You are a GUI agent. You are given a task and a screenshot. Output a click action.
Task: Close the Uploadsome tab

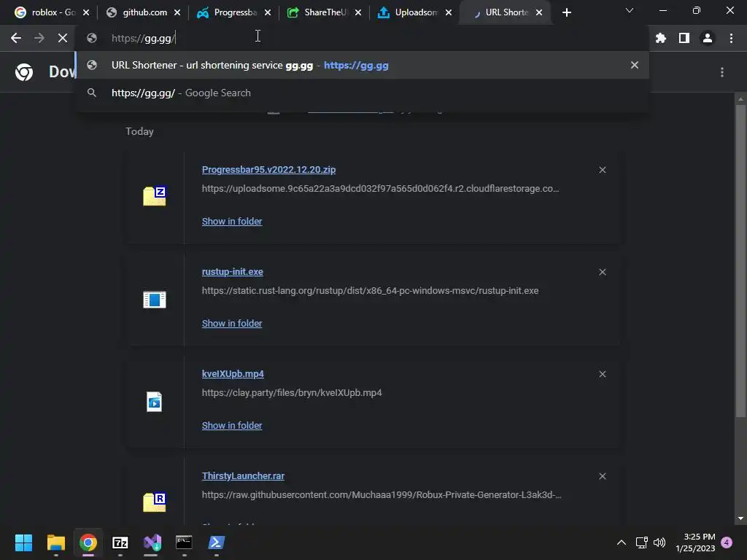tap(449, 13)
